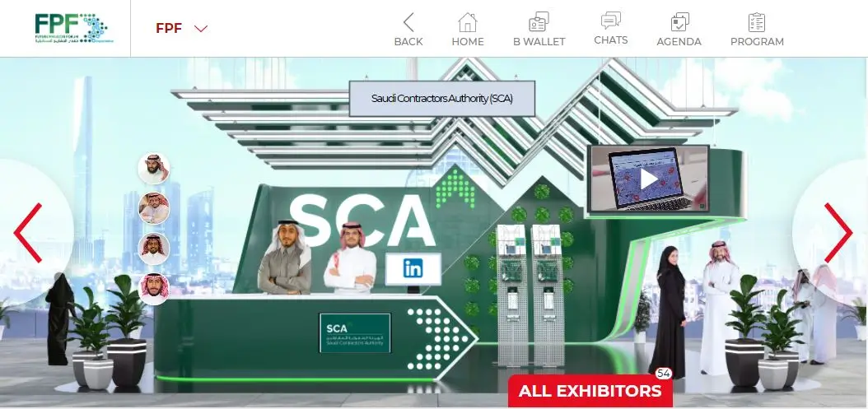Open the B WALLET badge icon
Viewport: 868px width, 409px height.
tap(539, 22)
